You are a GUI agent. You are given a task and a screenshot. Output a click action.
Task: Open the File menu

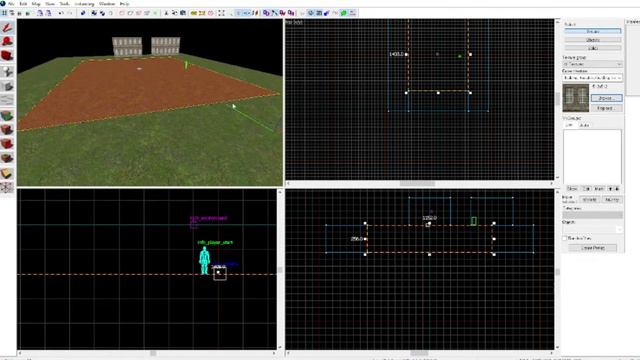tap(11, 4)
